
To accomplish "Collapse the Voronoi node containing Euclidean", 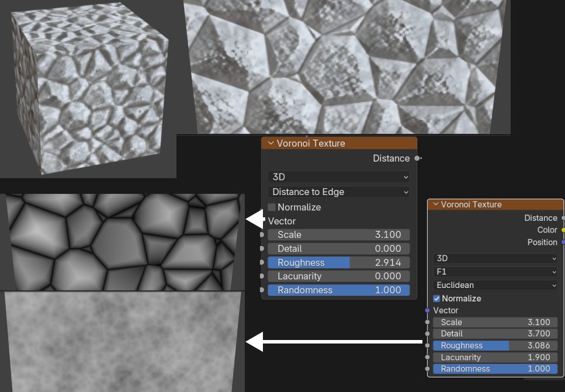I will [435, 204].
